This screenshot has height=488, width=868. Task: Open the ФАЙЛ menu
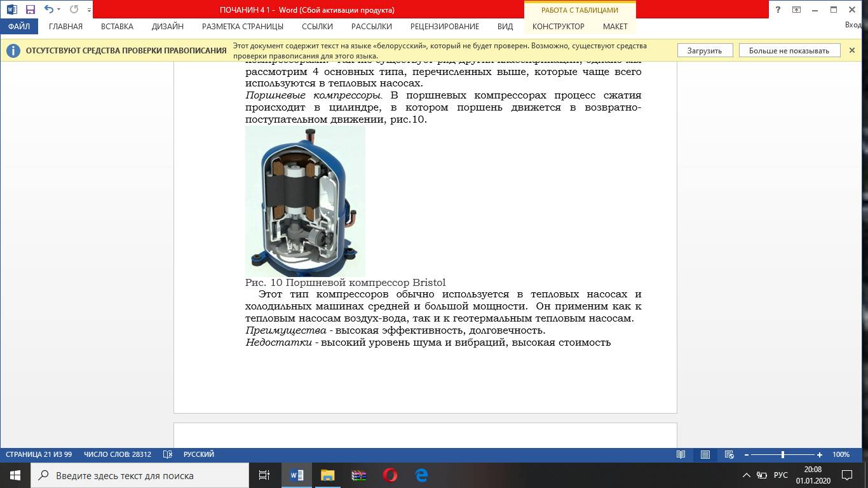point(19,27)
